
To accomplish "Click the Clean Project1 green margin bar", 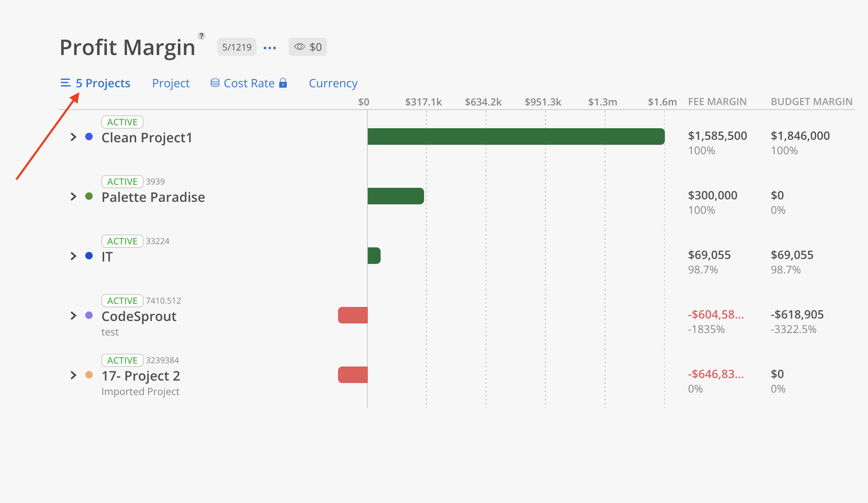I will pos(516,137).
